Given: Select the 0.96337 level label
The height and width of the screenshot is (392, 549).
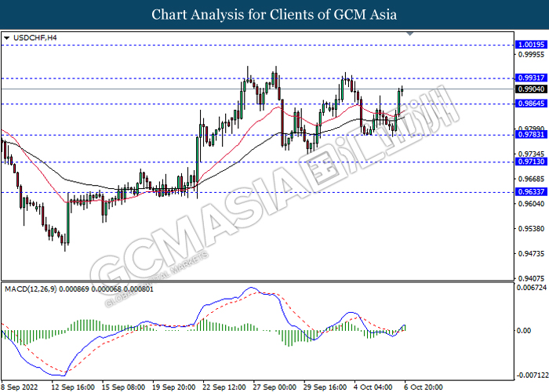Looking at the screenshot, I should [x=531, y=192].
